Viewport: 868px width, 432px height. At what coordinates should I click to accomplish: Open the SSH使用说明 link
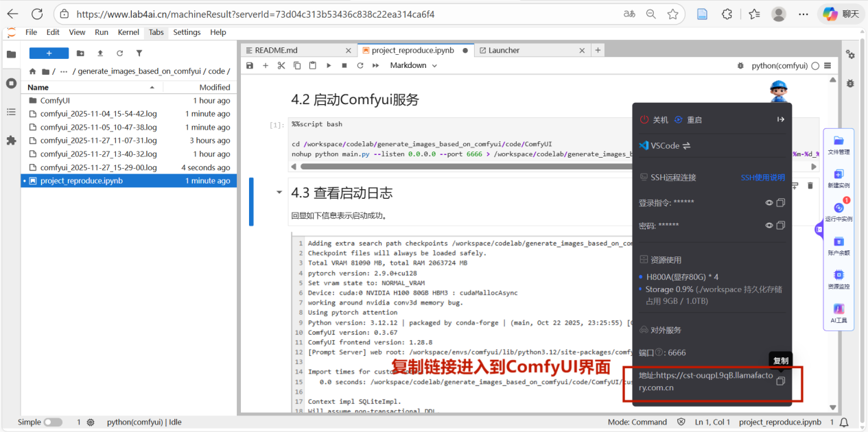(x=762, y=177)
